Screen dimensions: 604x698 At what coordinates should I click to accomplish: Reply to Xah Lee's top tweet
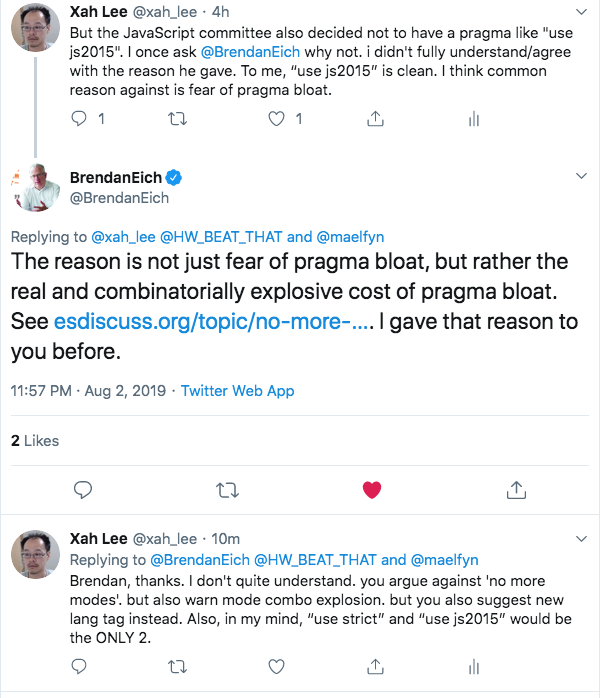(x=82, y=119)
